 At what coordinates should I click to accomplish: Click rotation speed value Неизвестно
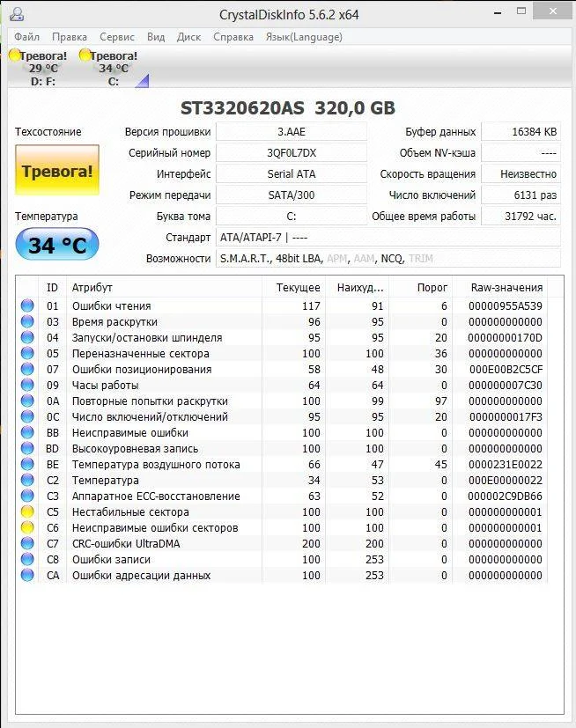[x=521, y=174]
